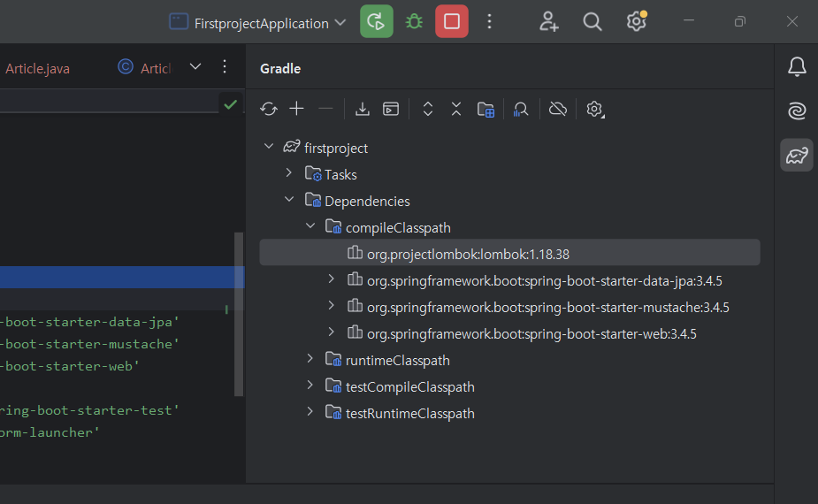The height and width of the screenshot is (504, 818).
Task: Open the Code With Me add-user icon
Action: (x=549, y=21)
